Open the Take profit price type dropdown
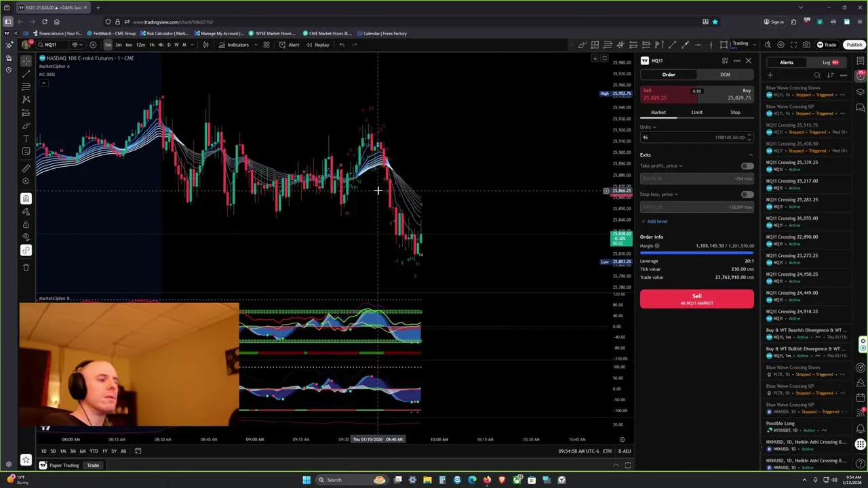This screenshot has width=868, height=488. 661,166
